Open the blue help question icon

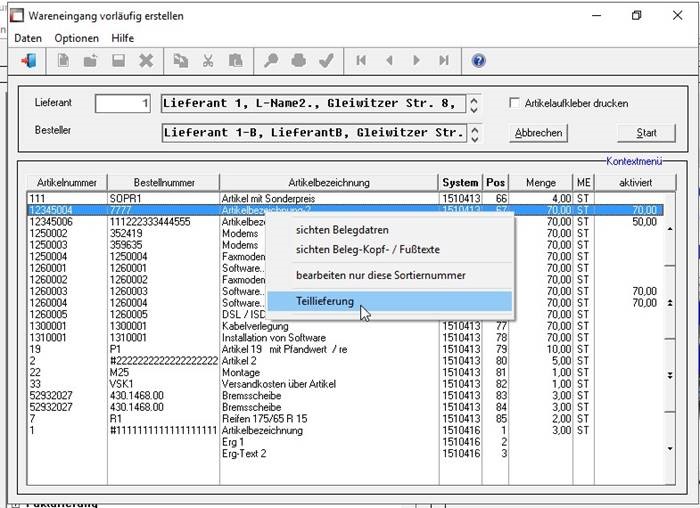tap(478, 60)
